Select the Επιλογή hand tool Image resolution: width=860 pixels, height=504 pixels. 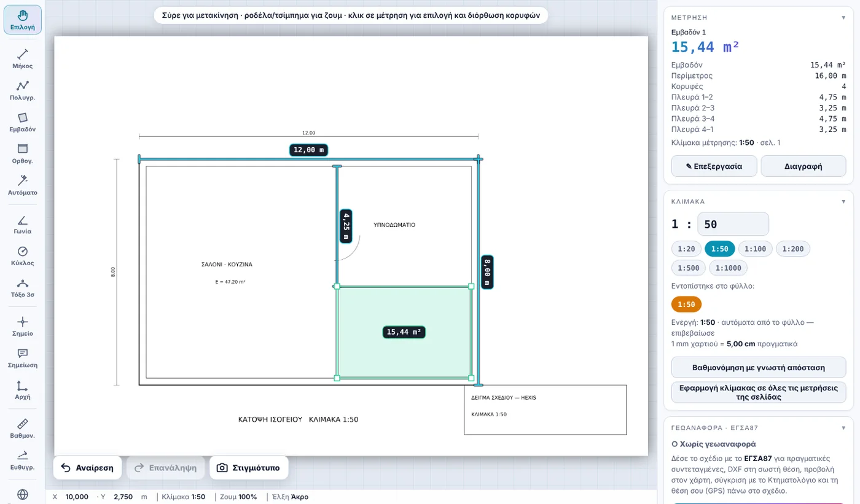click(x=23, y=20)
